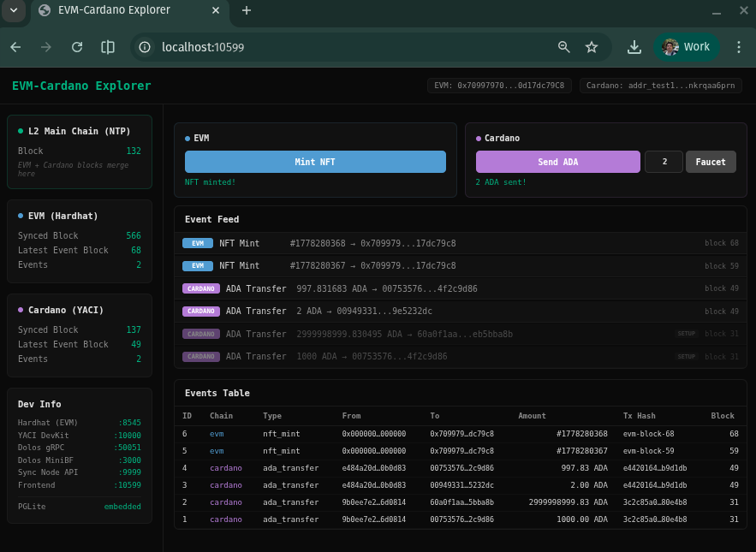Click 'Events Table' section heading
The image size is (756, 552).
tap(217, 393)
